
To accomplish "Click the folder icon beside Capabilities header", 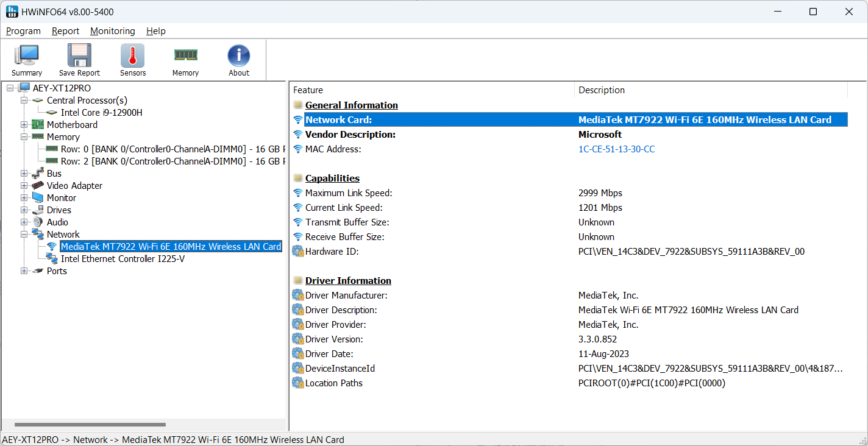I will (298, 179).
